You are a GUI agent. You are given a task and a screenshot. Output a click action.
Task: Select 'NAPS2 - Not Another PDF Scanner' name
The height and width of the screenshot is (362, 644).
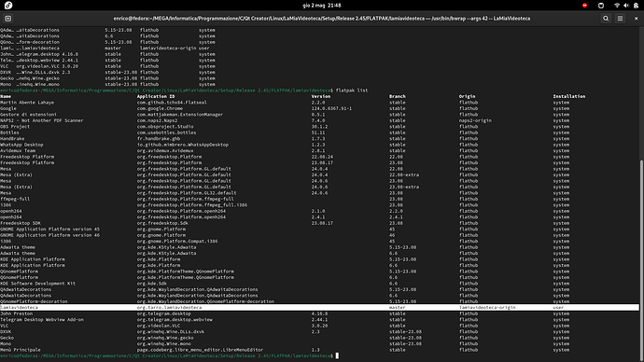[41, 120]
